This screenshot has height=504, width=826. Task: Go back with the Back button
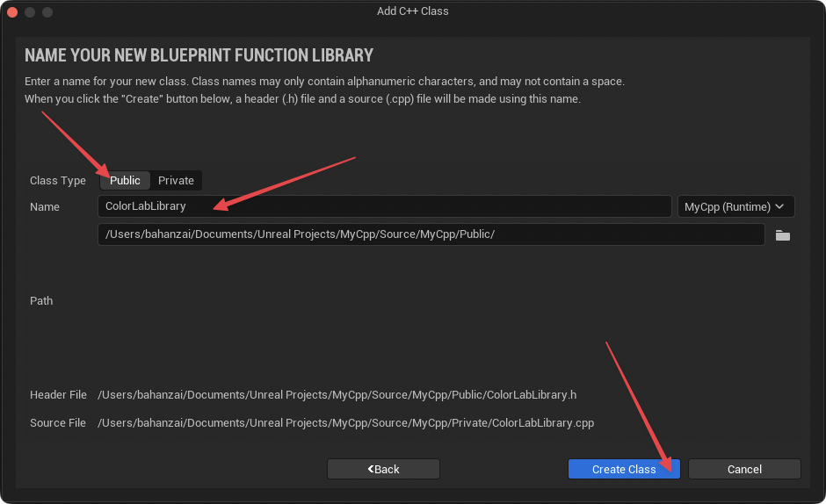click(383, 469)
